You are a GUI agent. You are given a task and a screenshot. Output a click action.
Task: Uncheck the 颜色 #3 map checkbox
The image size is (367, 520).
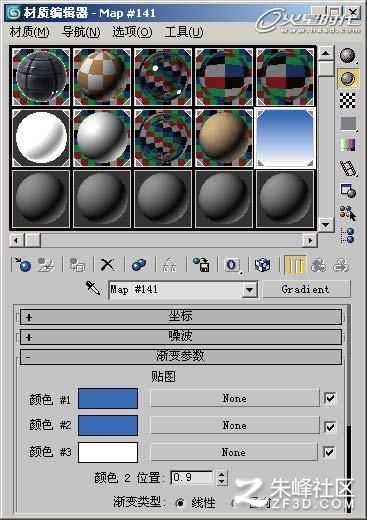click(329, 452)
